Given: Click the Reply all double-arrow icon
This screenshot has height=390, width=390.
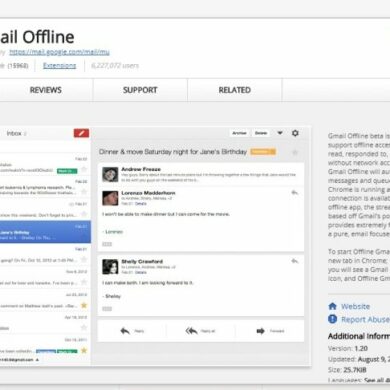Looking at the screenshot, I should (x=192, y=331).
